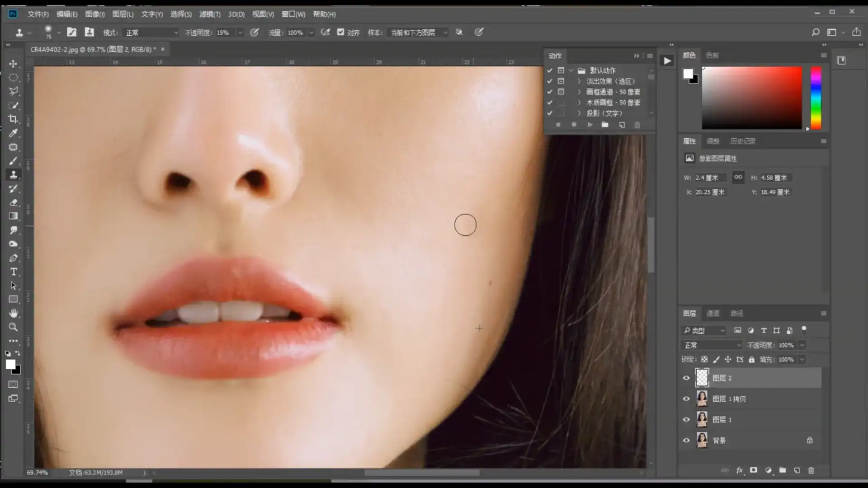Select the Crop tool
The height and width of the screenshot is (488, 868).
(13, 119)
